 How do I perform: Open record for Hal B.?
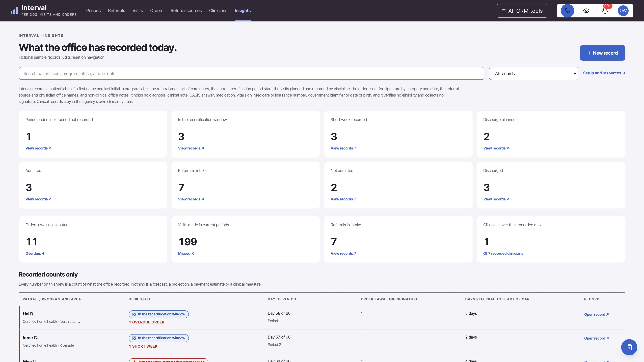click(596, 314)
